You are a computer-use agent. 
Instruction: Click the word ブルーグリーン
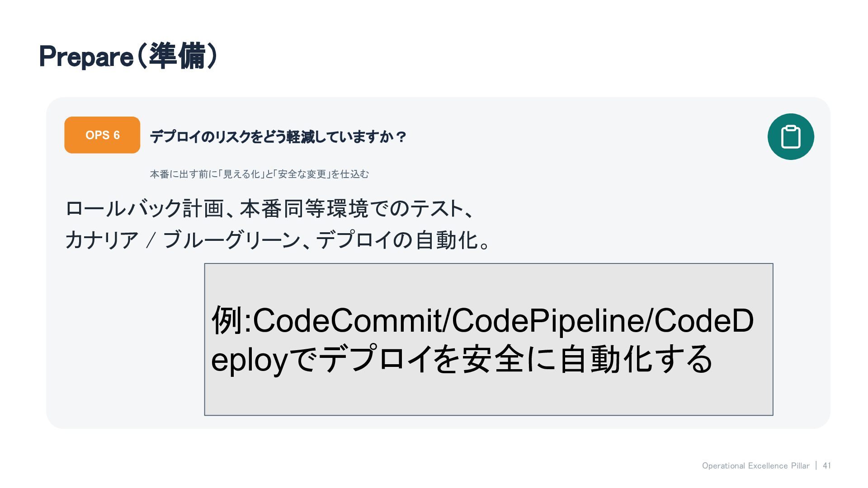coord(231,240)
